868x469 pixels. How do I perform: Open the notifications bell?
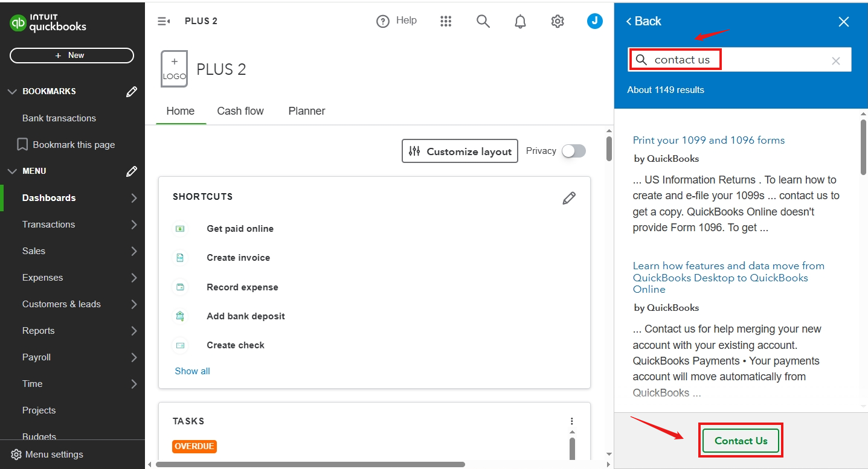coord(520,22)
